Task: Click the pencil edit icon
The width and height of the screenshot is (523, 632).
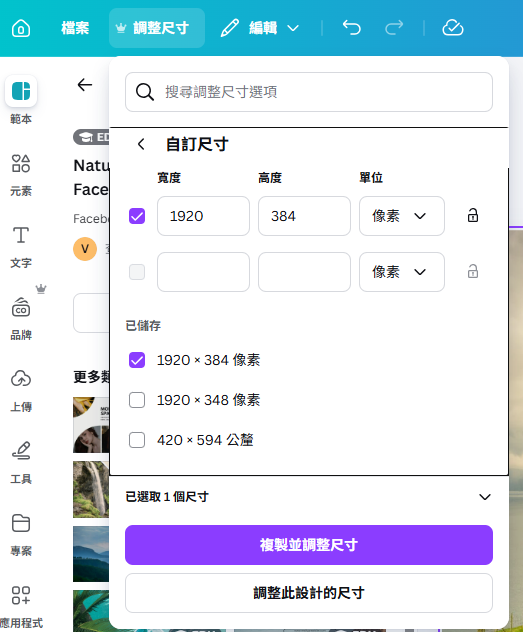Action: coord(230,28)
